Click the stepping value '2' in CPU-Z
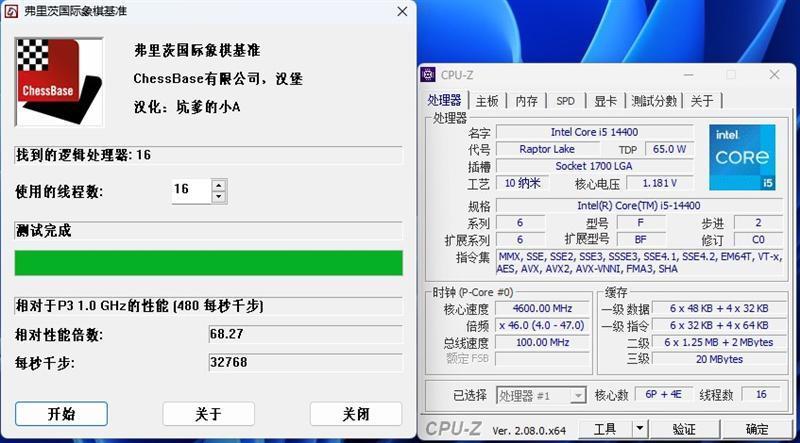Image resolution: width=800 pixels, height=443 pixels. (x=758, y=223)
